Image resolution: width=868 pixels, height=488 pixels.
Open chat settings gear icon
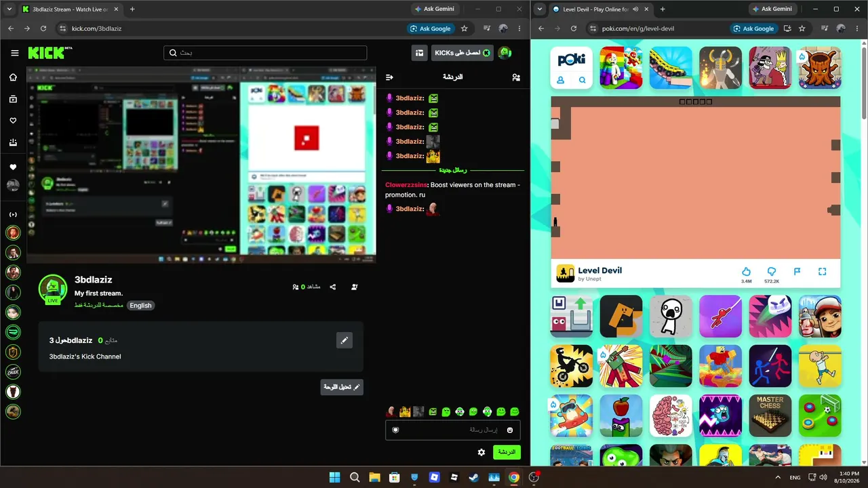(x=481, y=452)
